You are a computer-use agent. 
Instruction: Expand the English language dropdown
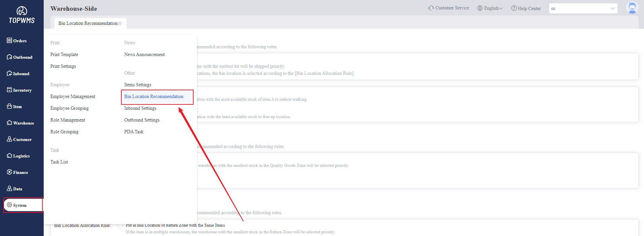[490, 8]
